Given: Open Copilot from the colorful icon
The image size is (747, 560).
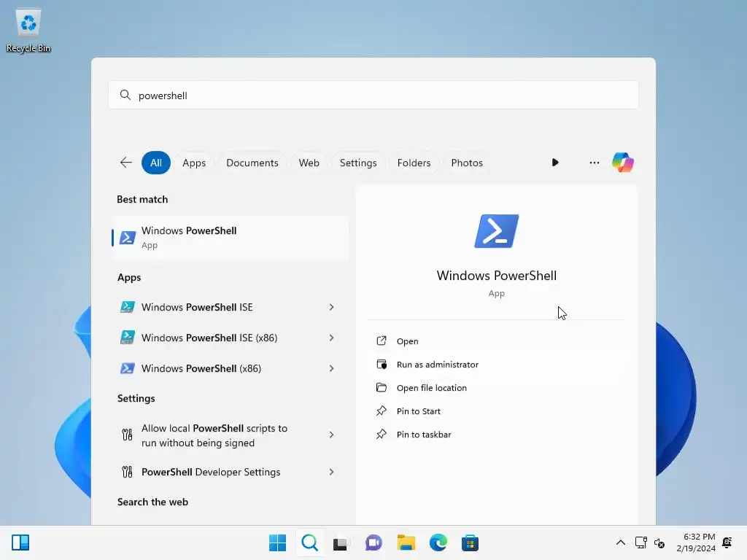Looking at the screenshot, I should coord(623,163).
